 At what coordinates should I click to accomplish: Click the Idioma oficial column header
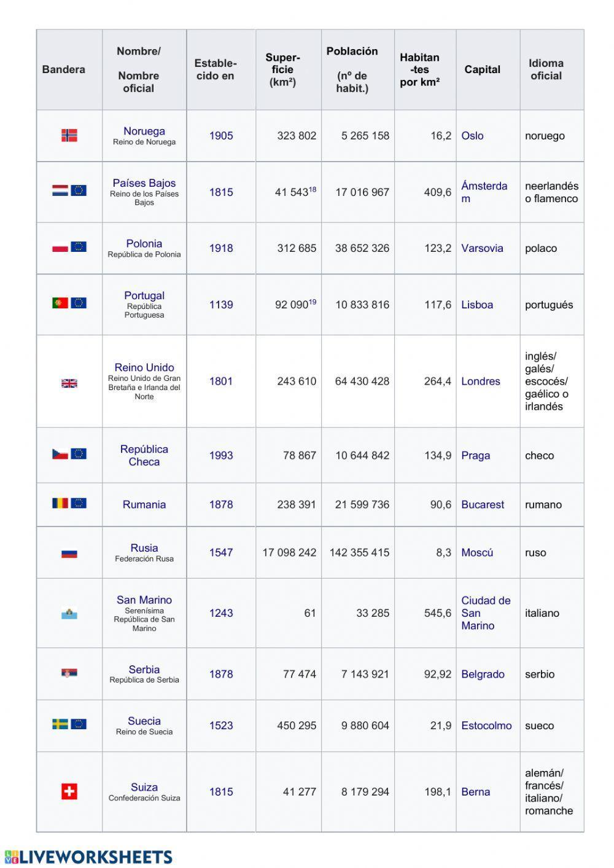tap(546, 69)
